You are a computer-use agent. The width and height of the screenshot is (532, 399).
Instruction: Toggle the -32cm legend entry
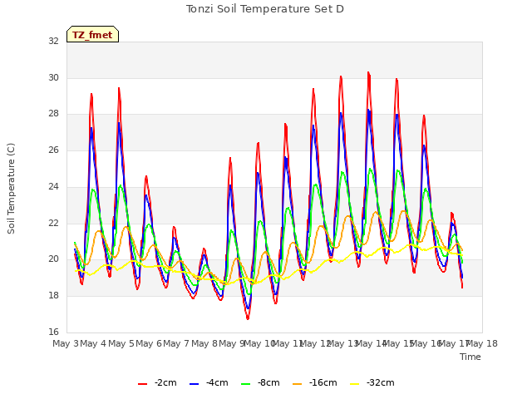point(372,382)
